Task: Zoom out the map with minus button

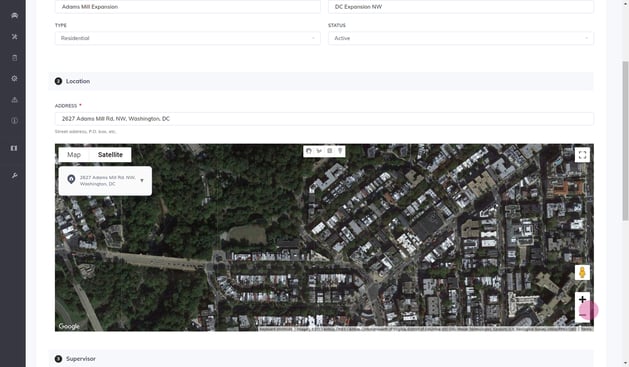Action: click(582, 315)
